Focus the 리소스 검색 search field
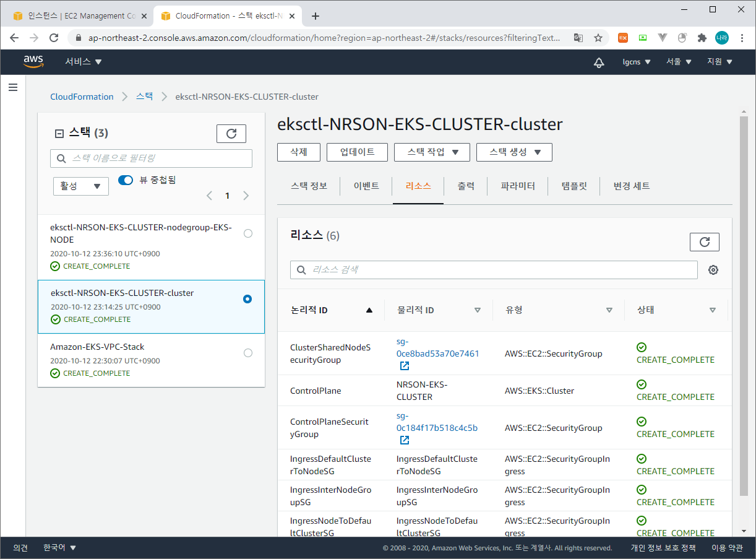The width and height of the screenshot is (756, 559). [x=494, y=270]
